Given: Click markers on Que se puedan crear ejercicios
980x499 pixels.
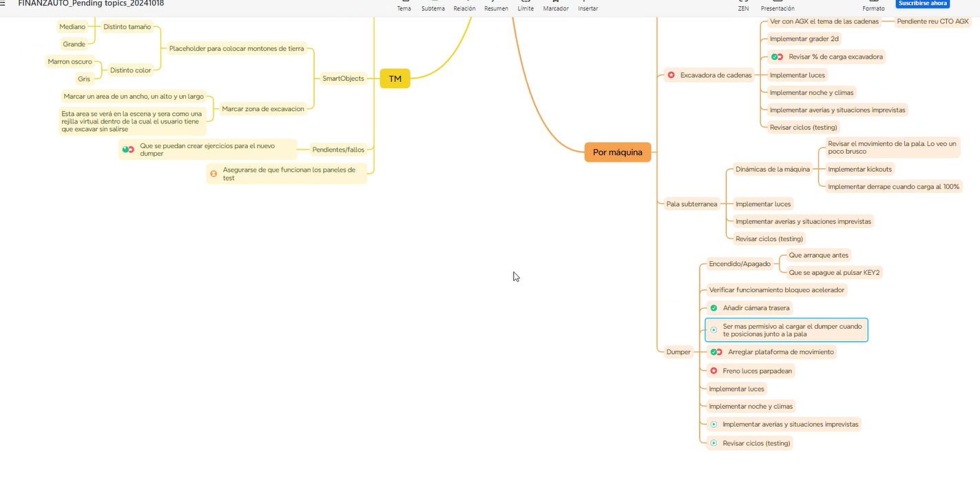Looking at the screenshot, I should click(128, 150).
